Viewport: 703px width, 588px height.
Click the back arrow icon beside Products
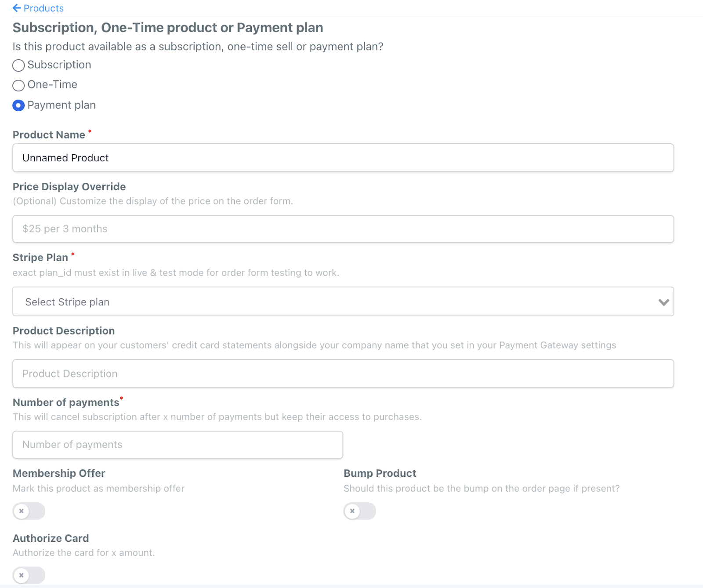coord(17,8)
